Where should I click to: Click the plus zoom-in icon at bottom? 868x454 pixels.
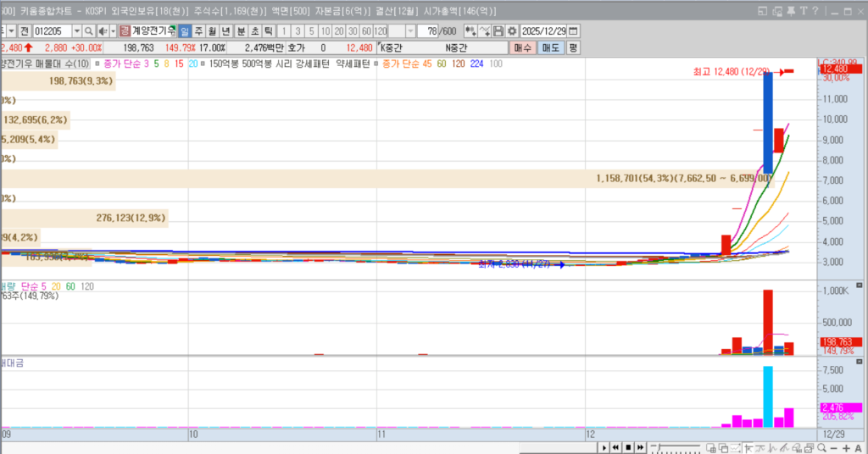coord(846,447)
